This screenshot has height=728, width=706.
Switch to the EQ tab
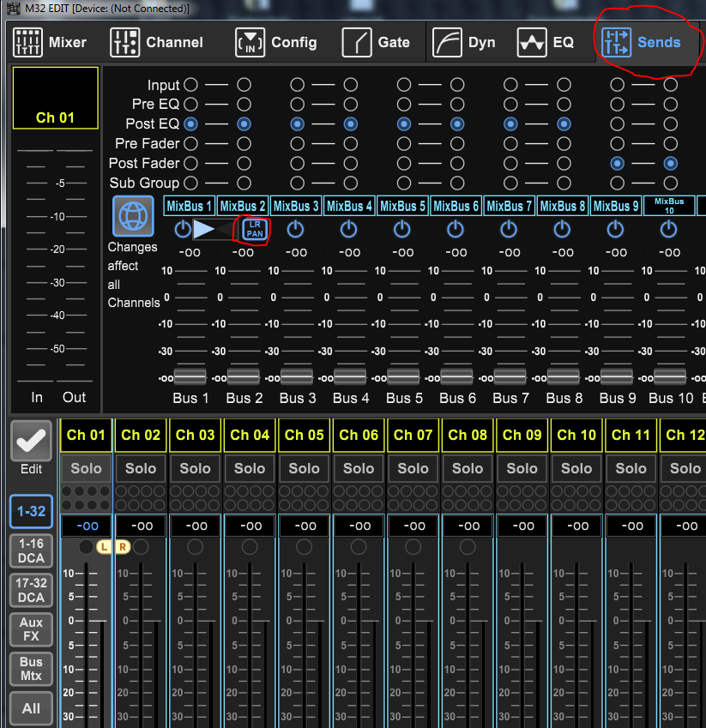pos(546,42)
